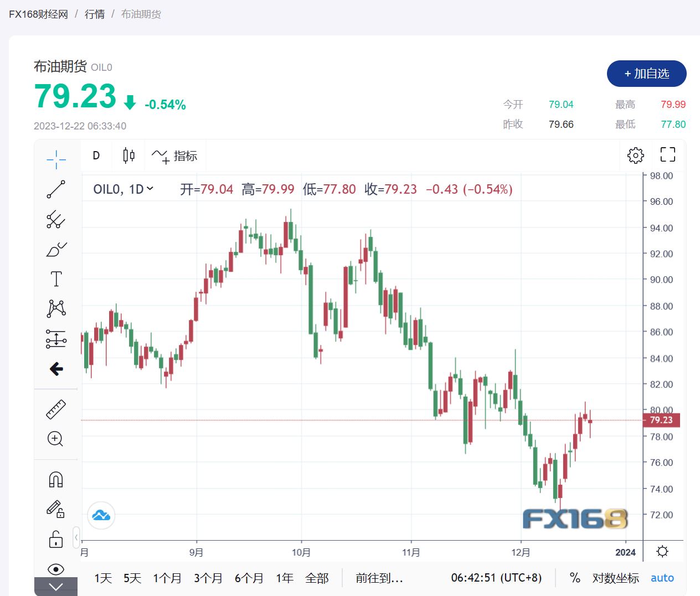Enter fullscreen chart mode
The width and height of the screenshot is (700, 596).
click(x=668, y=155)
